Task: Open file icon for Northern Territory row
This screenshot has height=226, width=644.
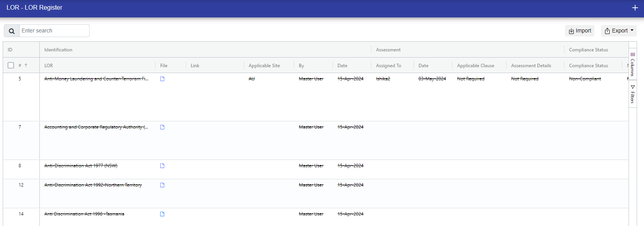Action: [x=162, y=185]
